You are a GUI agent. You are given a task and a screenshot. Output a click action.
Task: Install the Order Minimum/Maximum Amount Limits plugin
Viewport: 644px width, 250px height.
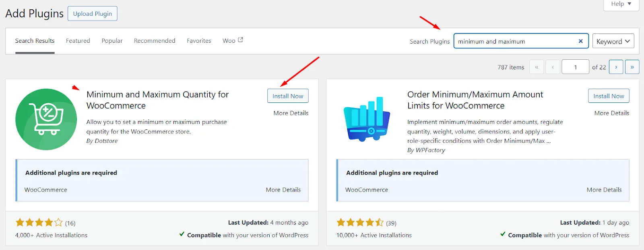(609, 96)
